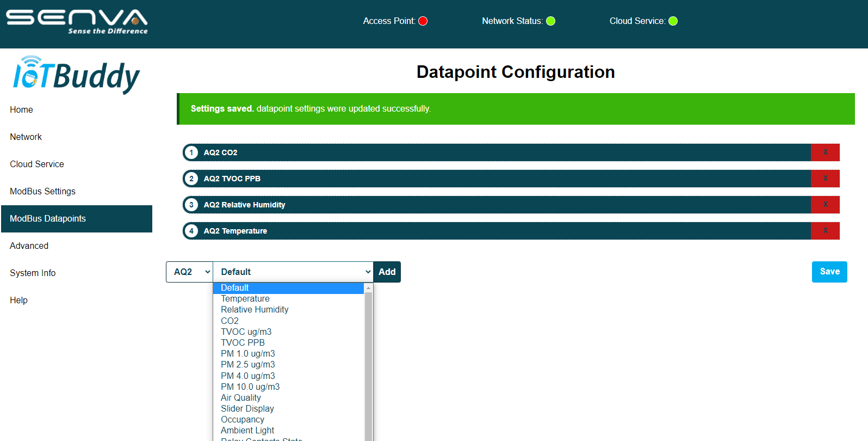Navigate to System Info
Viewport: 868px width, 441px height.
click(x=33, y=273)
